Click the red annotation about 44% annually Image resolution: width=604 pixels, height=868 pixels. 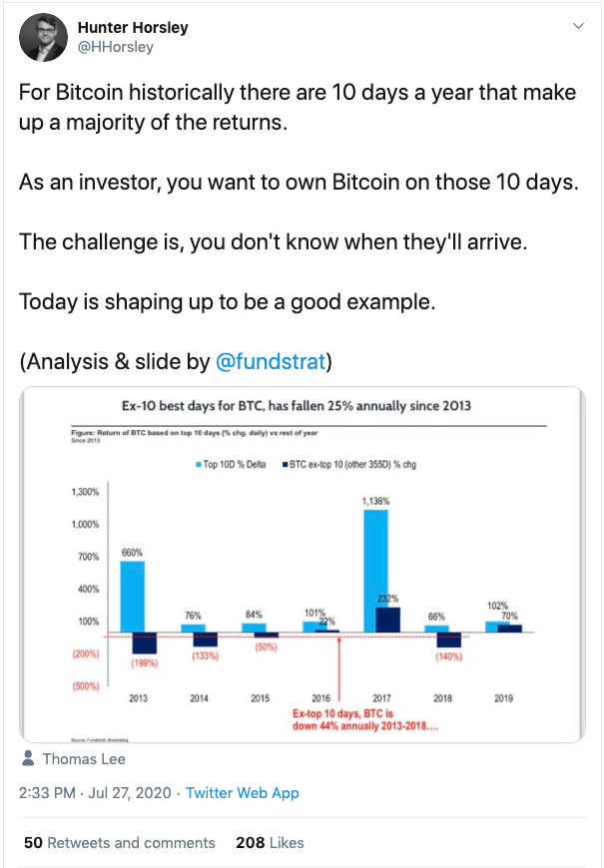tap(365, 719)
